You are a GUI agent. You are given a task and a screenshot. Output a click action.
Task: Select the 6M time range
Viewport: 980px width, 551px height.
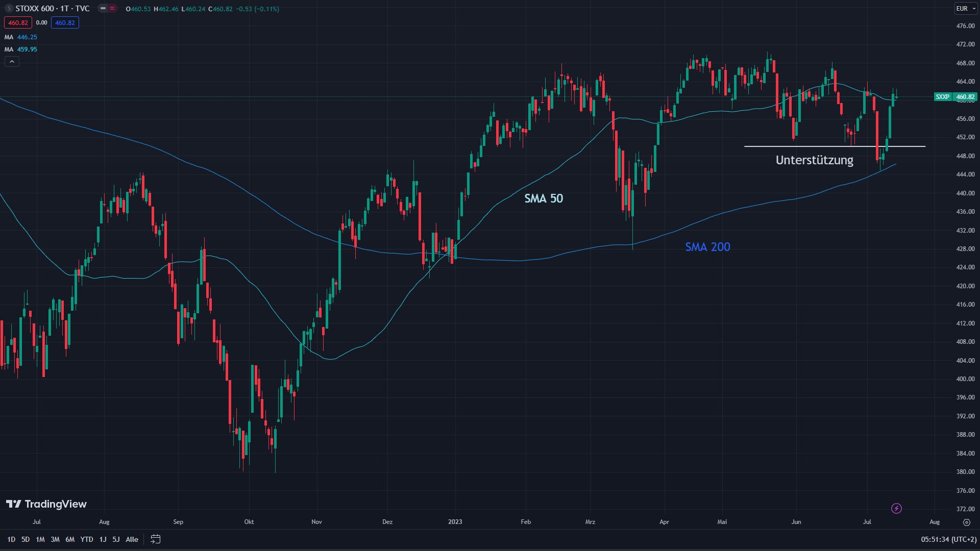70,539
